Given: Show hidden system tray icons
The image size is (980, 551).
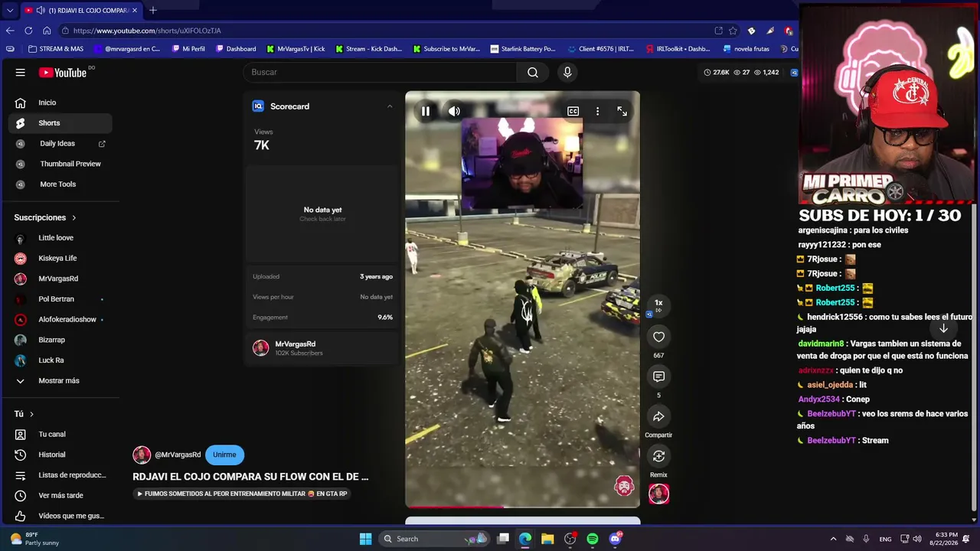Looking at the screenshot, I should [x=833, y=539].
